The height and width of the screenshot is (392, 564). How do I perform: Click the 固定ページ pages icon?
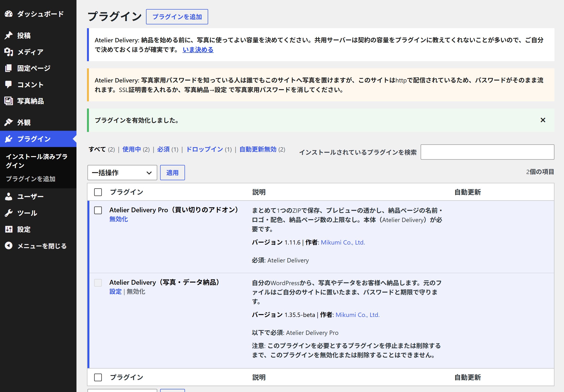pos(9,68)
